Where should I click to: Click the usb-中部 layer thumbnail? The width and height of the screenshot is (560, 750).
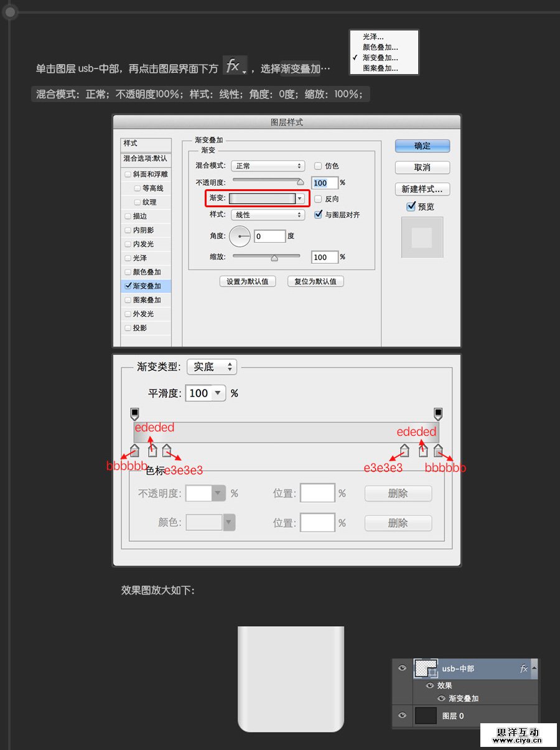[x=426, y=668]
